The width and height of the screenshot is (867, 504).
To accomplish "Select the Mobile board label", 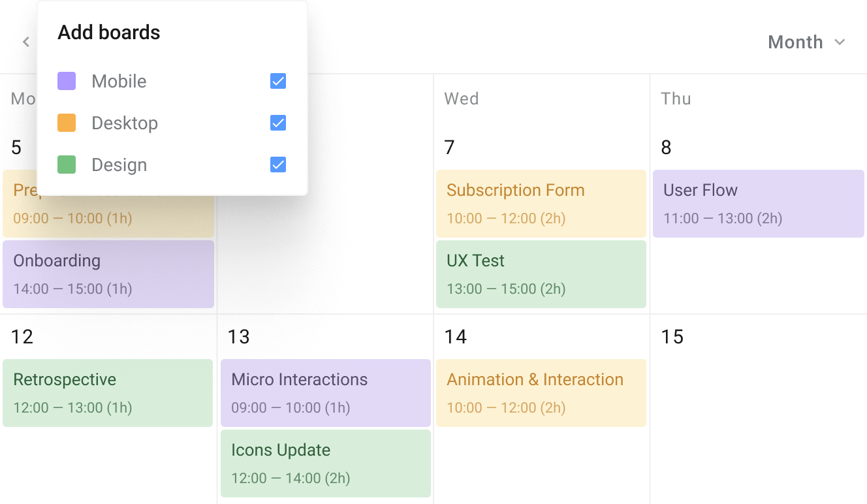I will 119,81.
